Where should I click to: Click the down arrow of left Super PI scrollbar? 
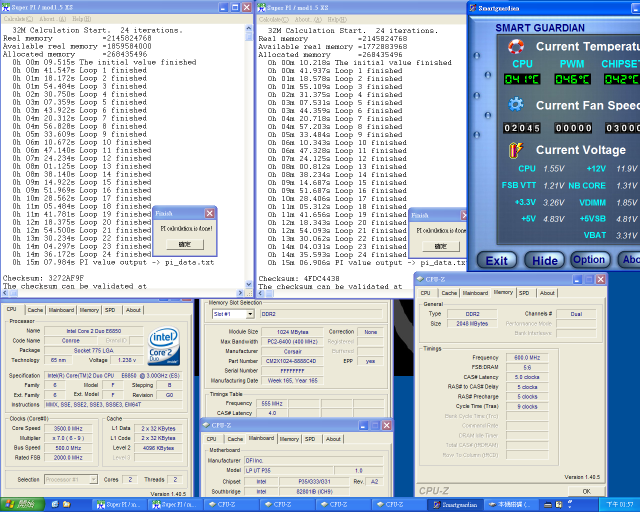click(249, 284)
